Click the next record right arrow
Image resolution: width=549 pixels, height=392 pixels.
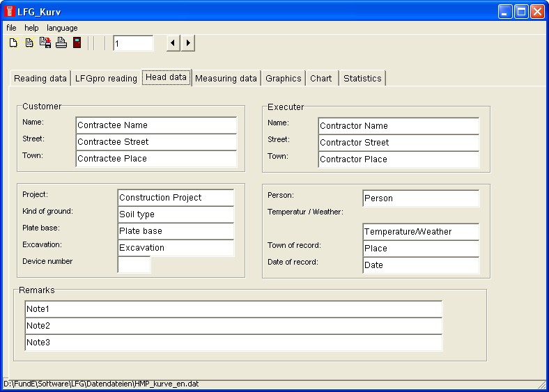(x=188, y=43)
